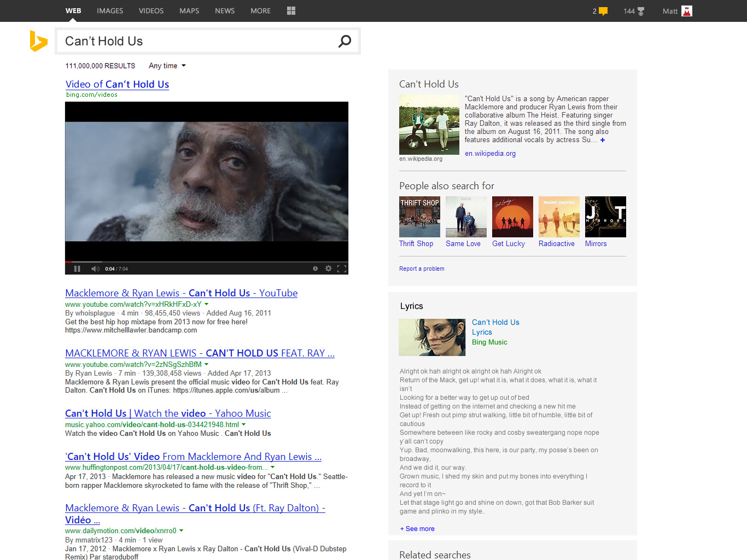Viewport: 747px width, 560px height.
Task: Open the Same Love text link
Action: pos(463,244)
